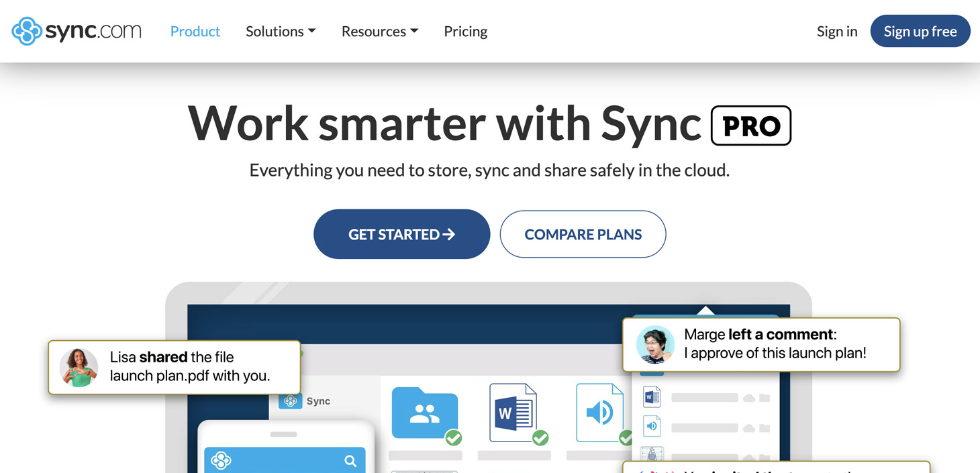Click the Sign up free button
This screenshot has height=473, width=980.
(920, 31)
